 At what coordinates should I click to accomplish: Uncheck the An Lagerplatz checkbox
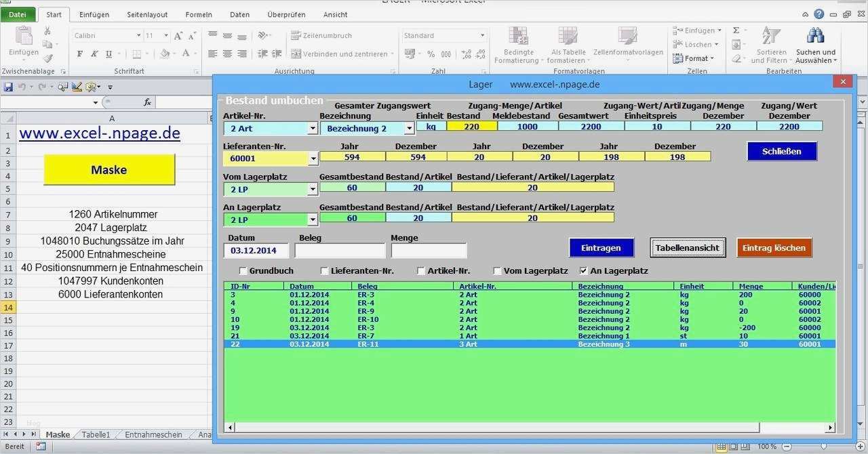(584, 270)
